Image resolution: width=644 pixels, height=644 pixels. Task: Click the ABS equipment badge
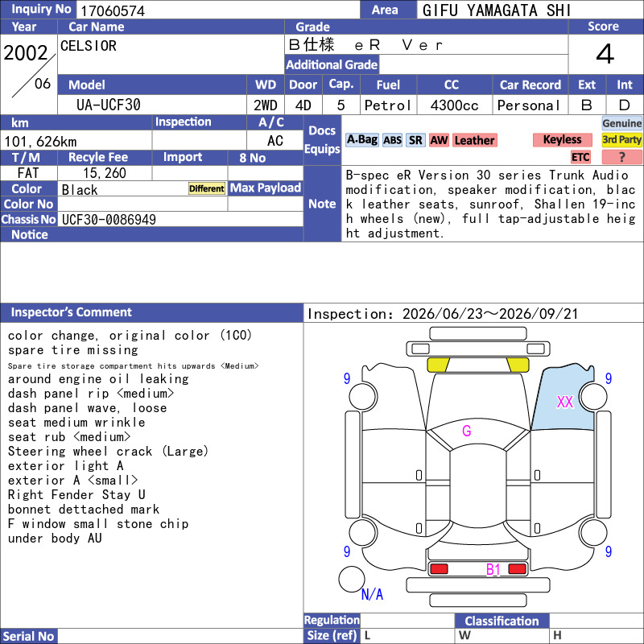[392, 140]
